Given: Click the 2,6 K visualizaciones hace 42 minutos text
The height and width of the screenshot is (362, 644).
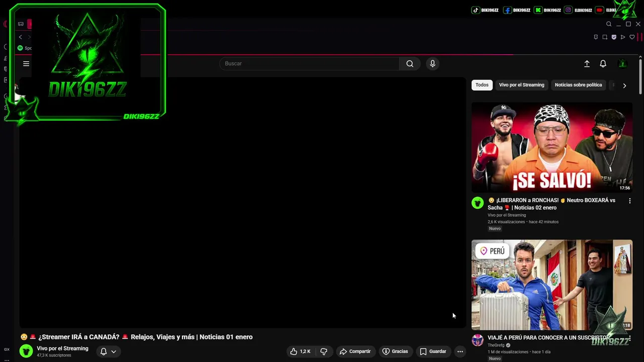Looking at the screenshot, I should pyautogui.click(x=523, y=222).
